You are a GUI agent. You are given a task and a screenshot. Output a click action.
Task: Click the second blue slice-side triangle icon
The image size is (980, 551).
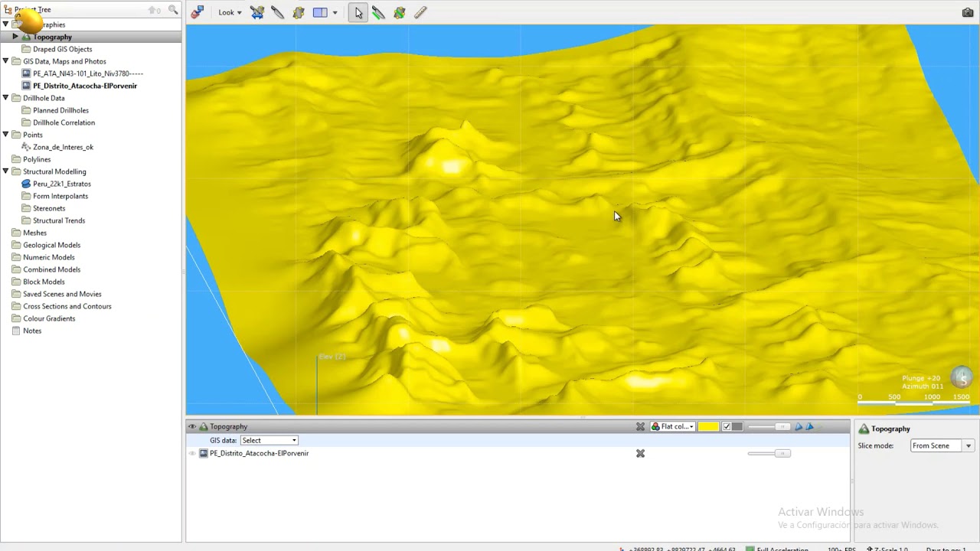click(809, 426)
